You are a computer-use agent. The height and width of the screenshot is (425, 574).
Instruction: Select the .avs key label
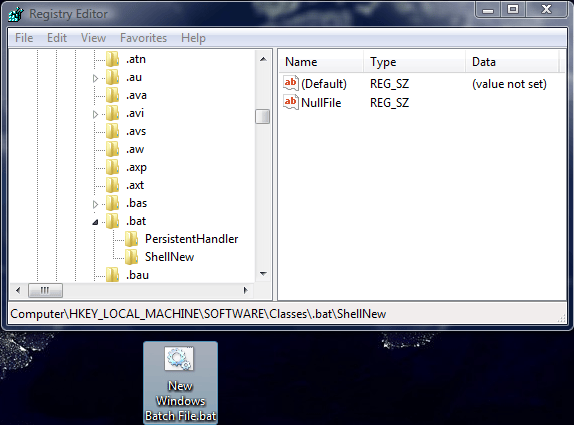pyautogui.click(x=136, y=131)
